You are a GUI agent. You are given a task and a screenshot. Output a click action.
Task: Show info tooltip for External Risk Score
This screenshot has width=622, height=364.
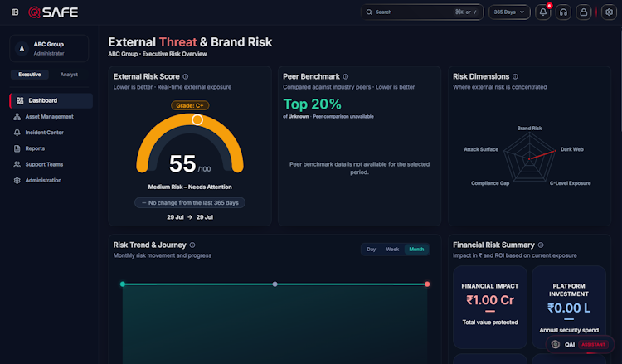(186, 76)
